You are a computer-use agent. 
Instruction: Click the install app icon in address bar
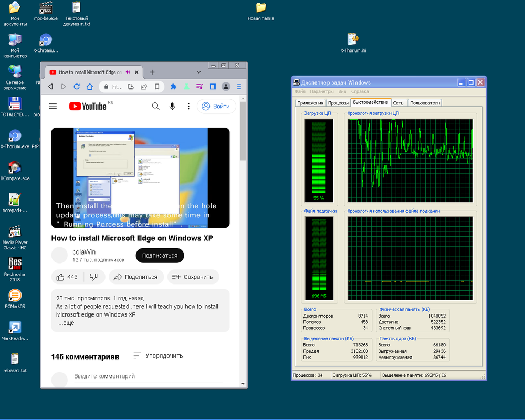click(131, 87)
